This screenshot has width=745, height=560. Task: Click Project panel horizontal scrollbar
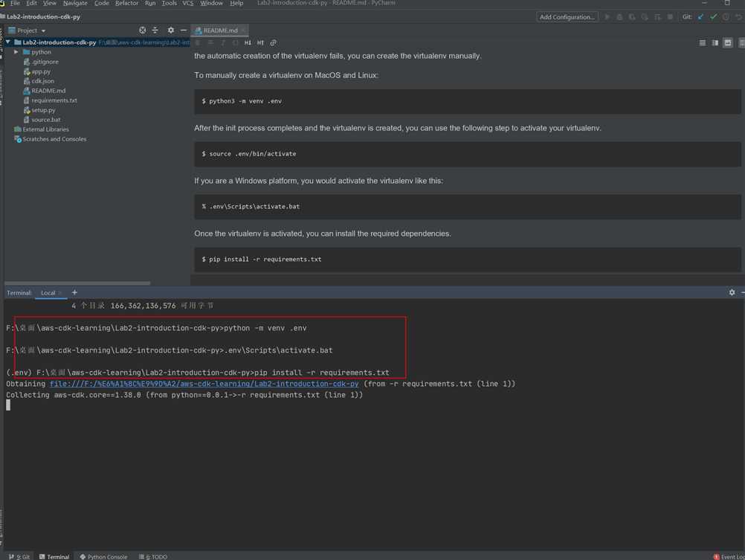click(77, 283)
